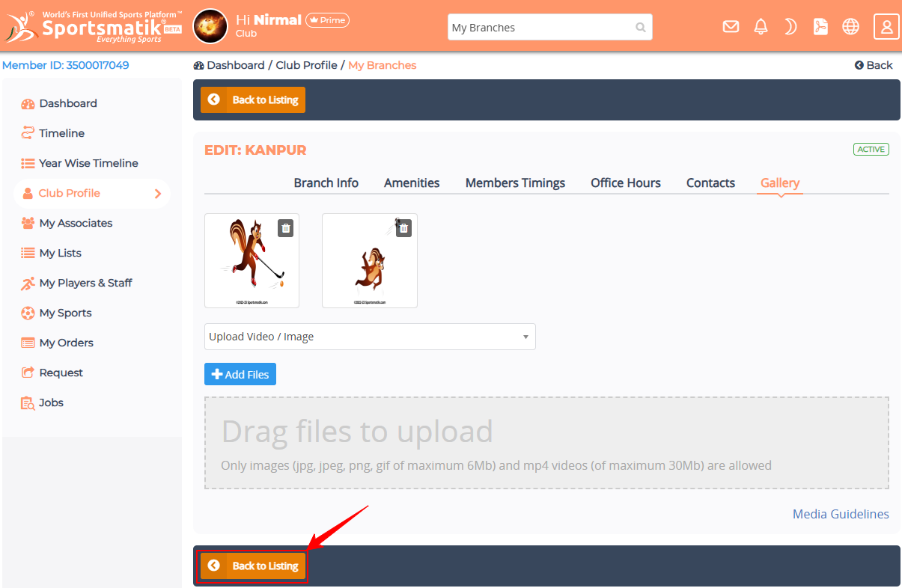
Task: Go to the Contacts tab
Action: (710, 183)
